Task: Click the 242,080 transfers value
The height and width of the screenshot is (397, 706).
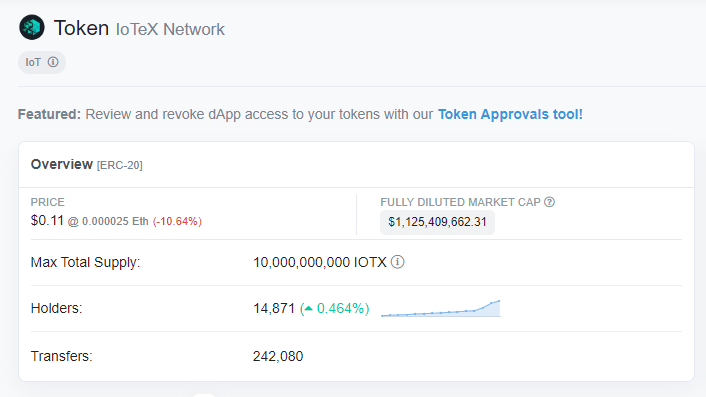Action: pyautogui.click(x=278, y=356)
